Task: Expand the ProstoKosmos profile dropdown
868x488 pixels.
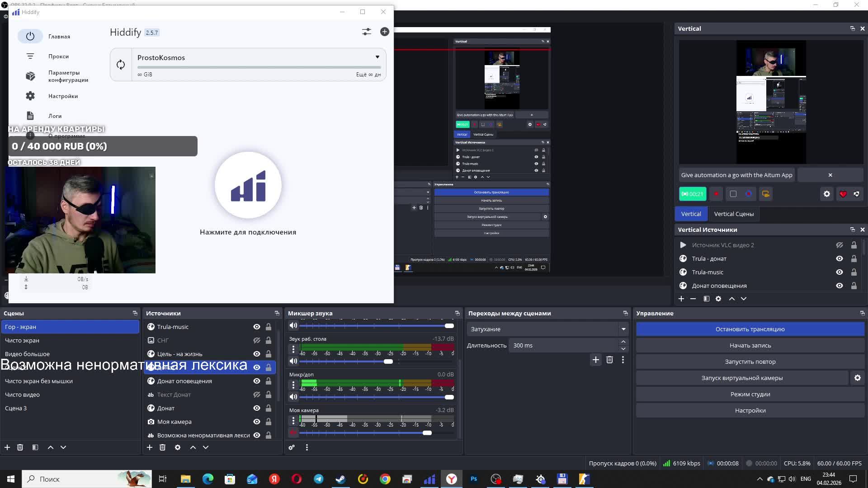Action: tap(377, 57)
